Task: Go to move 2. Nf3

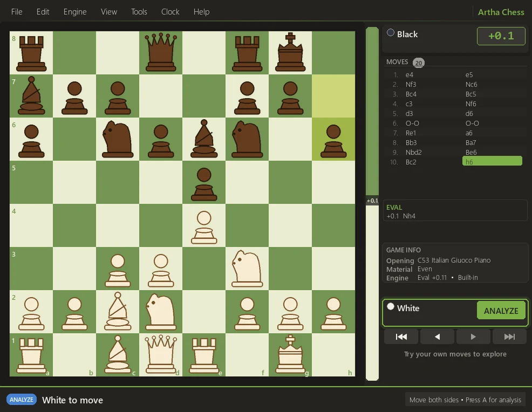Action: [x=411, y=85]
